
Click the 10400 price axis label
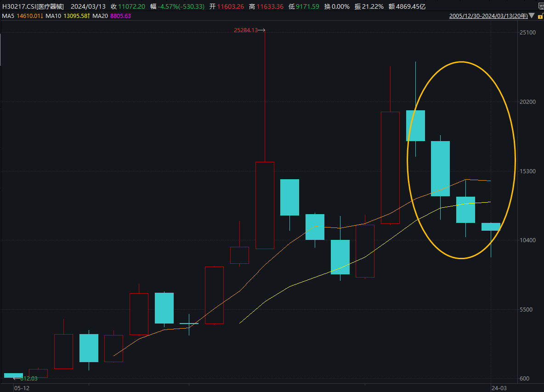click(x=527, y=240)
